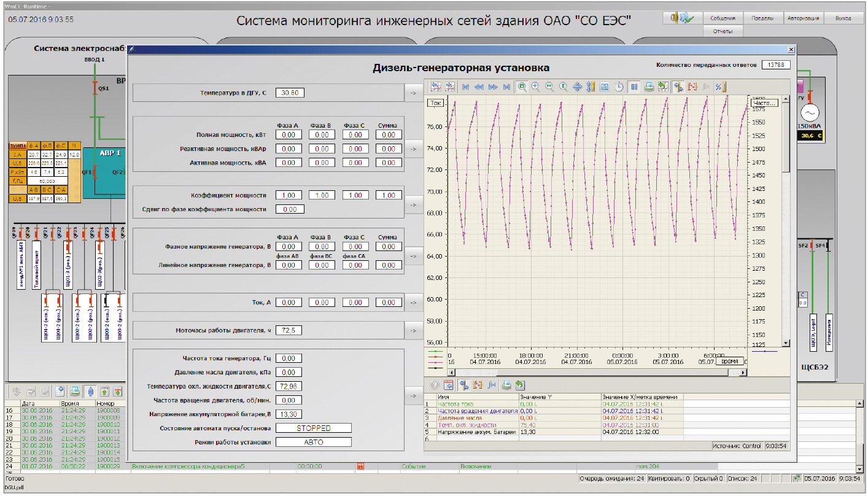Restore original 1:1 trend view
The width and height of the screenshot is (868, 496).
click(x=605, y=87)
